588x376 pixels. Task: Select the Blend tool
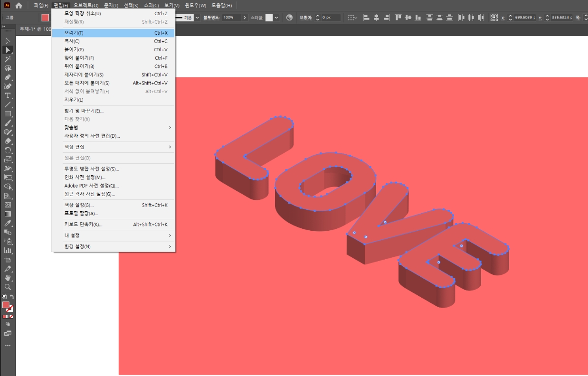(8, 232)
